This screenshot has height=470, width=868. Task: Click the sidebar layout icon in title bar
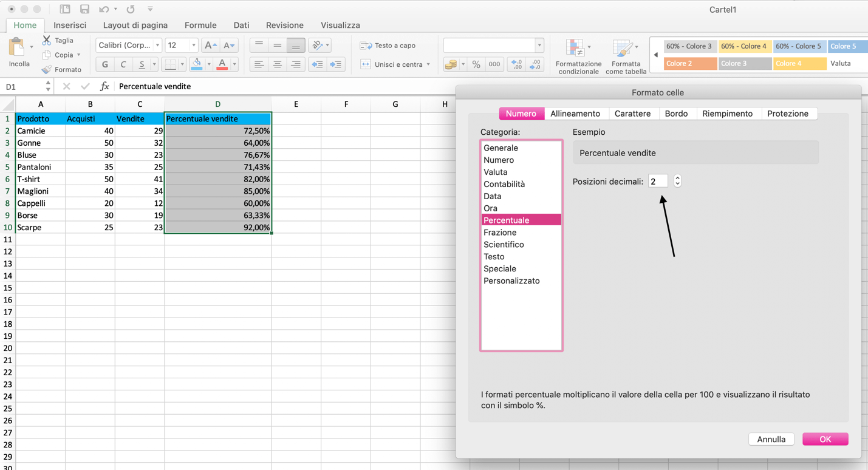(65, 9)
